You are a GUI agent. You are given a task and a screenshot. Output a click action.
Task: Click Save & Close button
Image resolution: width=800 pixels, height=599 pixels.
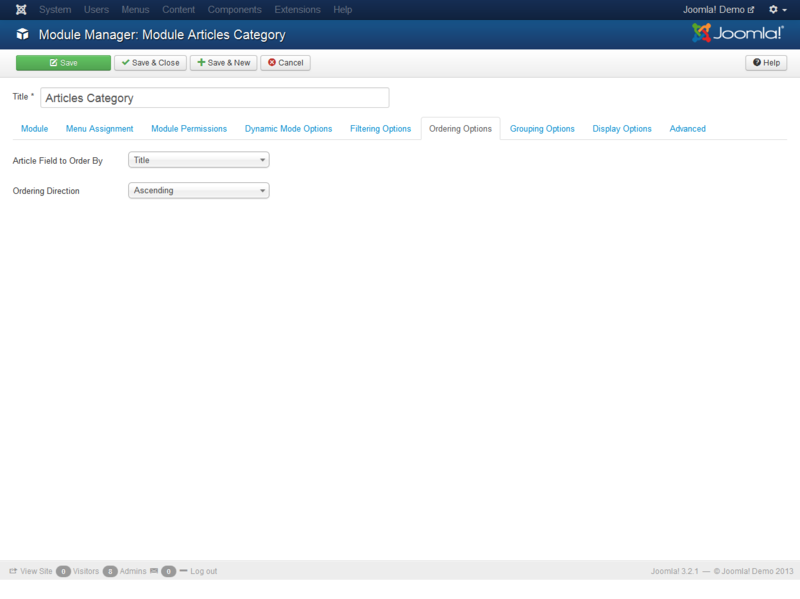[151, 63]
